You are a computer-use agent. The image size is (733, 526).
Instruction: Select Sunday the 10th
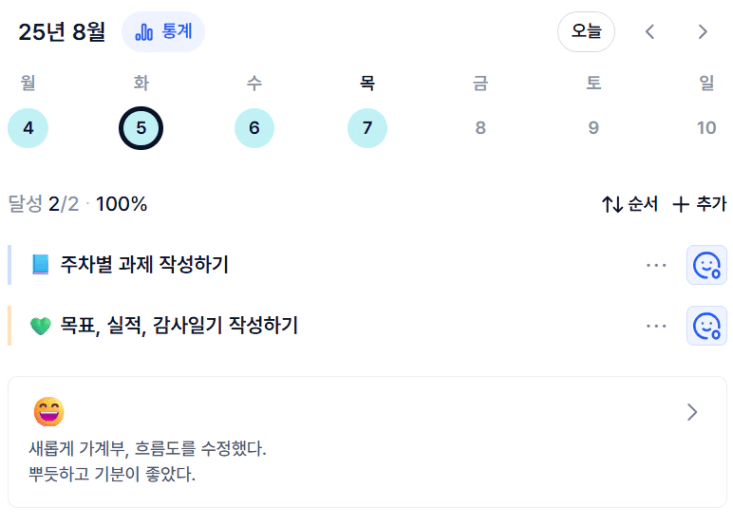[x=706, y=128]
